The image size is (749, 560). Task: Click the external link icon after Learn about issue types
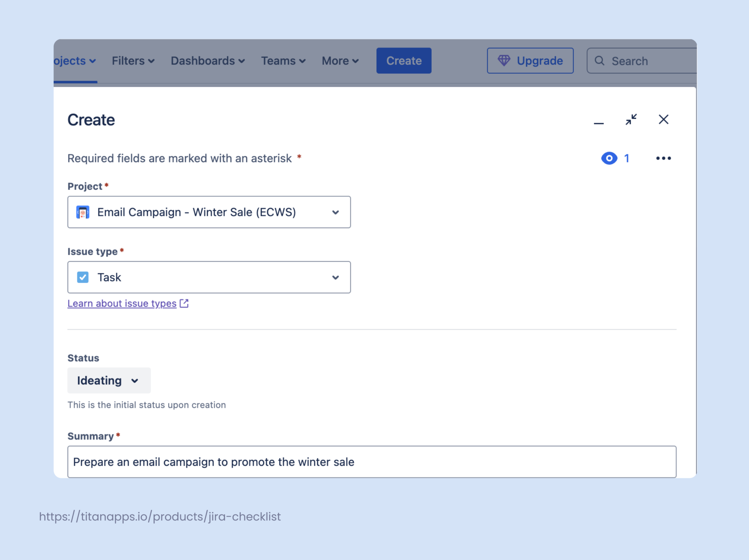184,303
